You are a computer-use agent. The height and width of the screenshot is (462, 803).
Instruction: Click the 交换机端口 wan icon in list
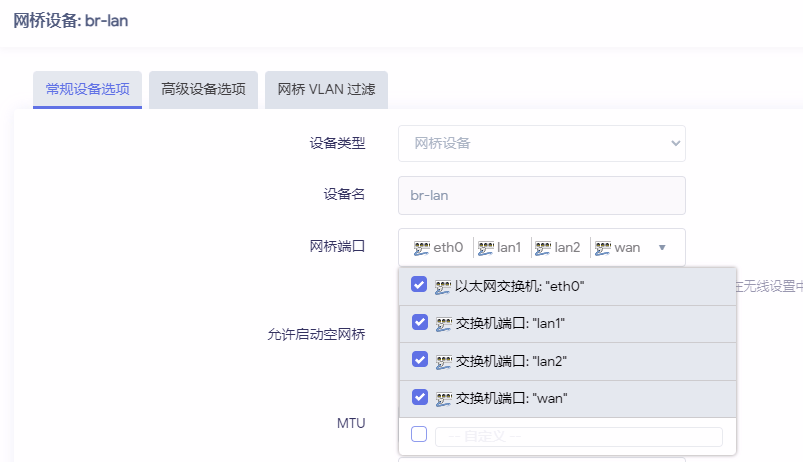tap(443, 398)
